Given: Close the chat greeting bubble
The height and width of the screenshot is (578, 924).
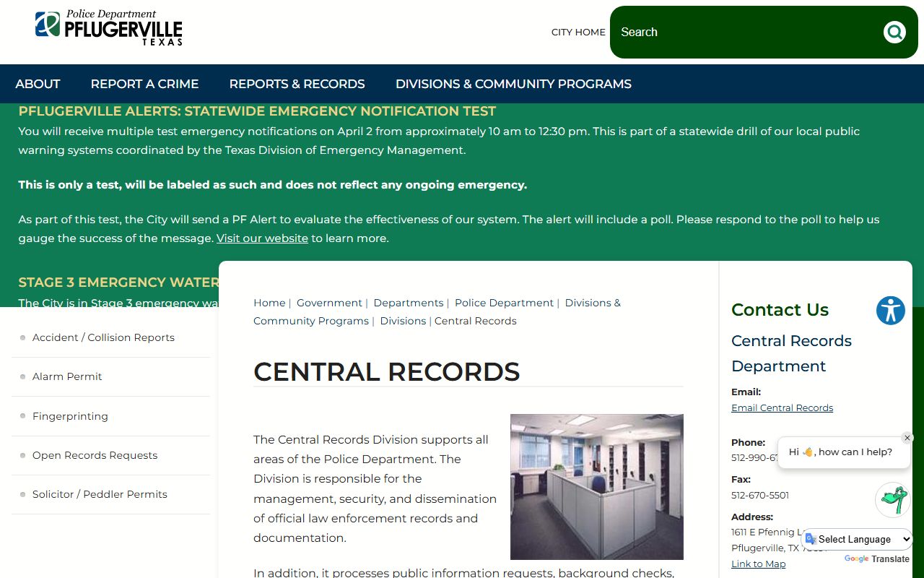Looking at the screenshot, I should click(907, 438).
